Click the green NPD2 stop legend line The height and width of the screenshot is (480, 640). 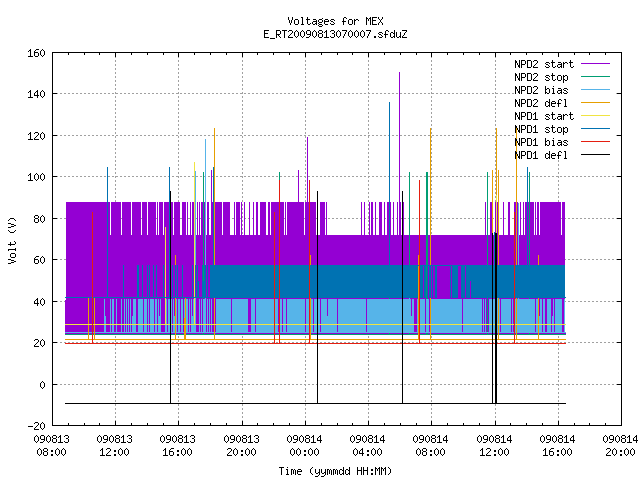pyautogui.click(x=596, y=77)
